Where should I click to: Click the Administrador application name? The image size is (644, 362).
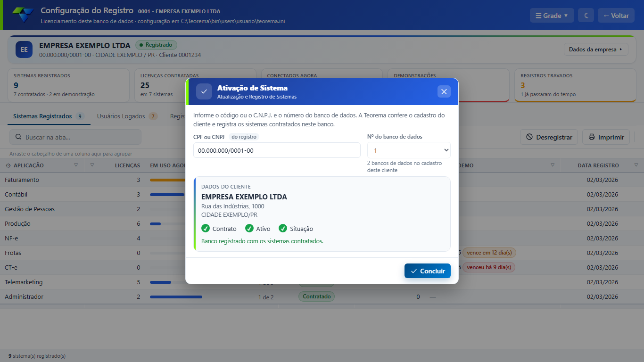[x=24, y=297]
